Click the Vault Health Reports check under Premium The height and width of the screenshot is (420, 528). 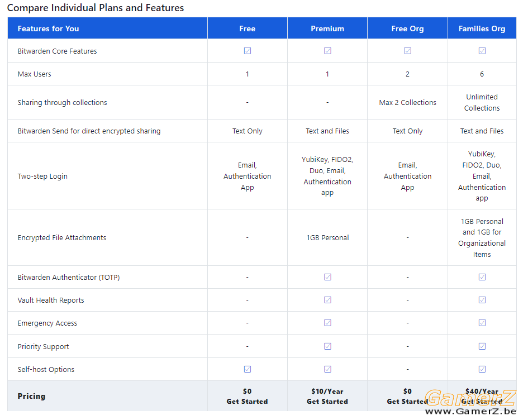coord(327,300)
